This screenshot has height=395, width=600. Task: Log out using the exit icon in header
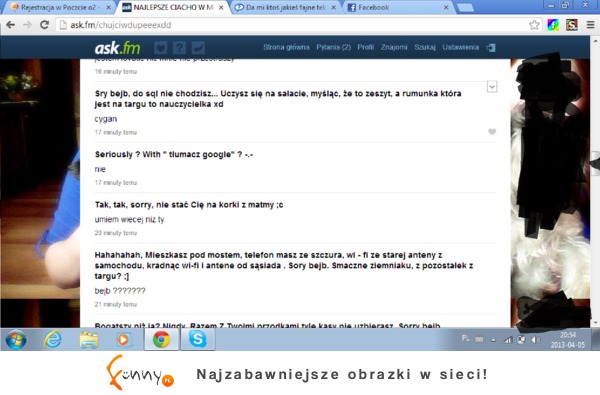[x=491, y=47]
